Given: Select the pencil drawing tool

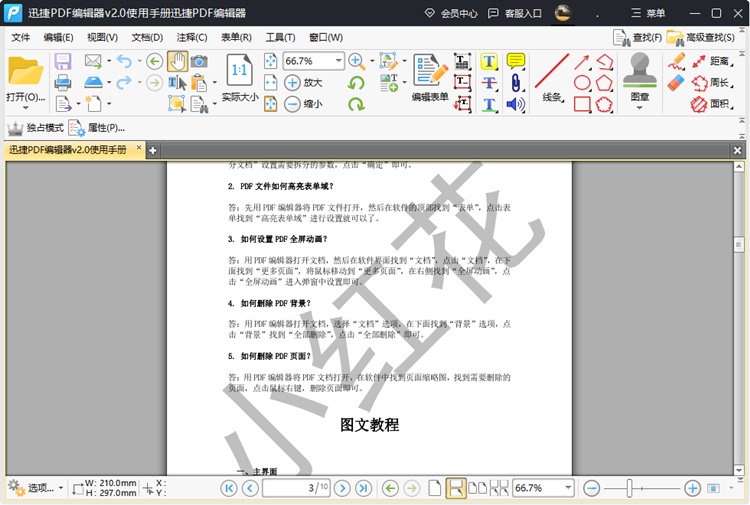Looking at the screenshot, I should coord(676,61).
